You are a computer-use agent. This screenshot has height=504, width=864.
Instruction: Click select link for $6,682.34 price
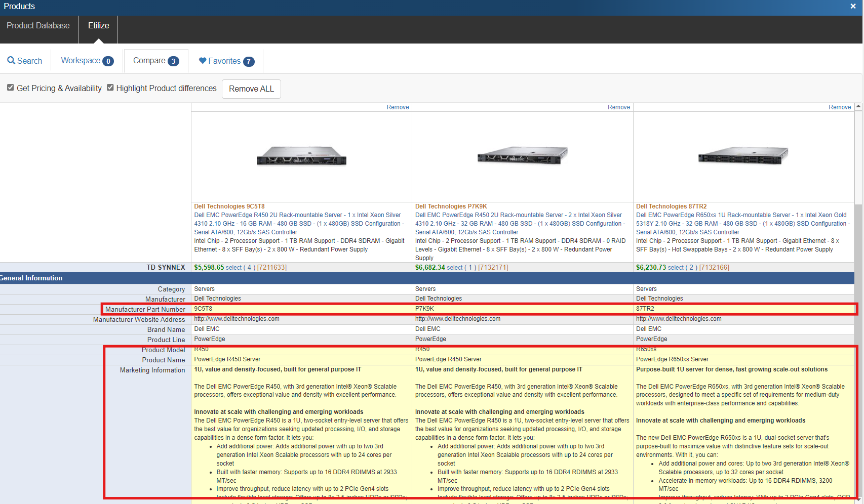454,268
